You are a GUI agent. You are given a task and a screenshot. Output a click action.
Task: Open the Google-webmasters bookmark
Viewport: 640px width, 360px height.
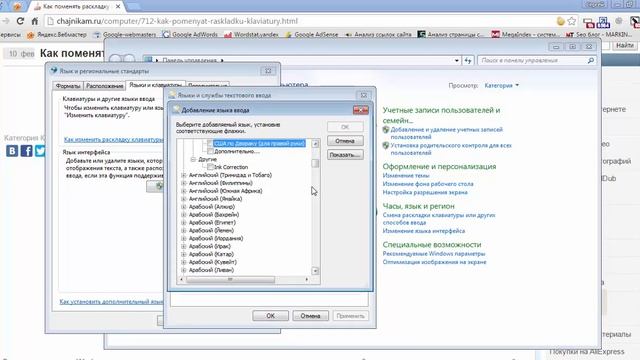(125, 35)
